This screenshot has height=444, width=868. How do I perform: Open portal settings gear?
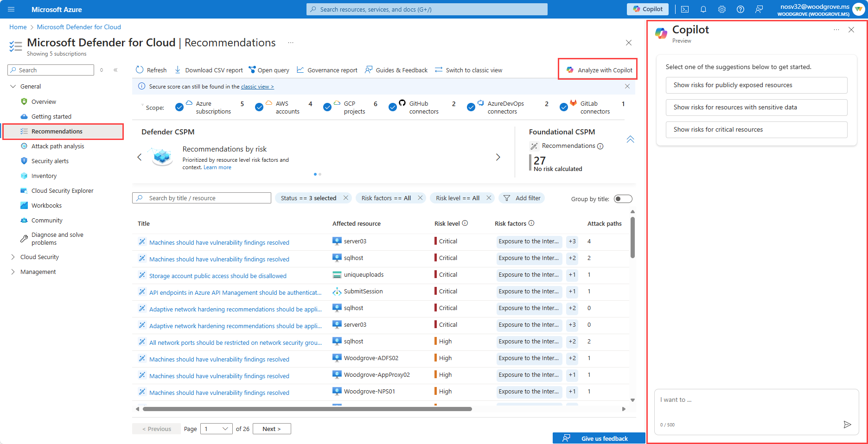tap(722, 9)
